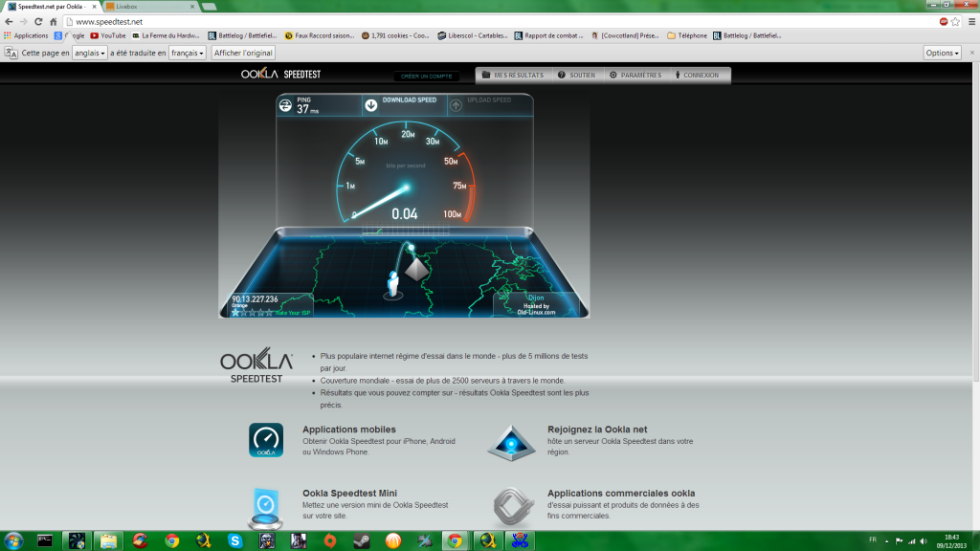
Task: Open the translation Options dropdown
Action: 942,54
